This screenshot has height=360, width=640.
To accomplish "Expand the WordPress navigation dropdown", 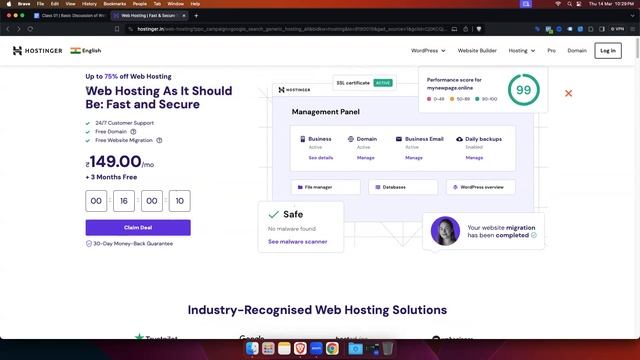I will click(x=428, y=51).
